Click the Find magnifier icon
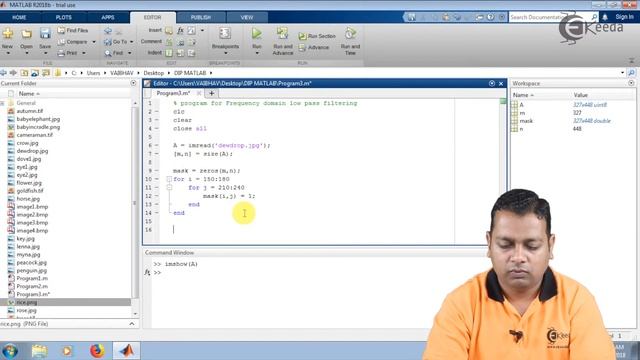 click(x=108, y=53)
